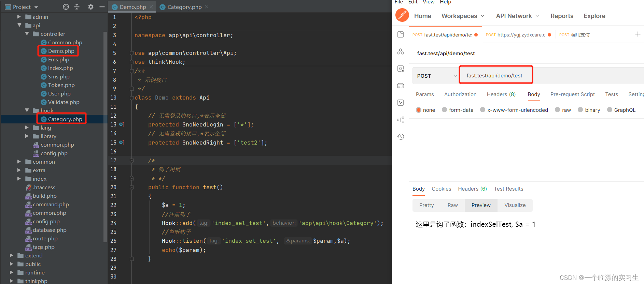Screen dimensions: 644x284
Task: Click fold marker at line 20
Action: coord(131,188)
